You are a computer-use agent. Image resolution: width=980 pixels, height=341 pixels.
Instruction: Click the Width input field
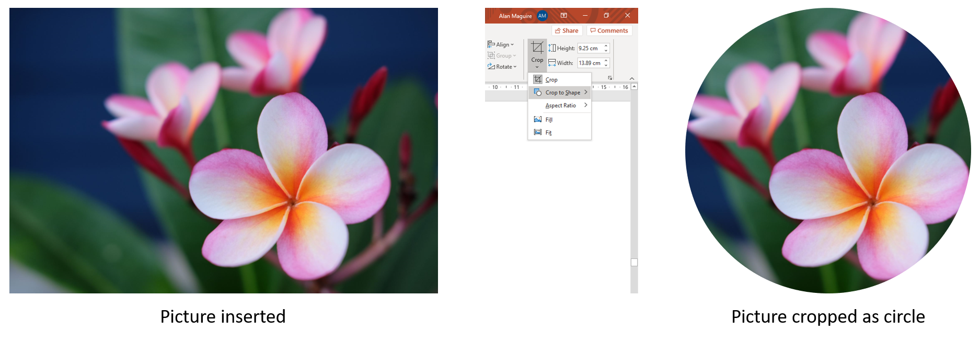coord(590,63)
